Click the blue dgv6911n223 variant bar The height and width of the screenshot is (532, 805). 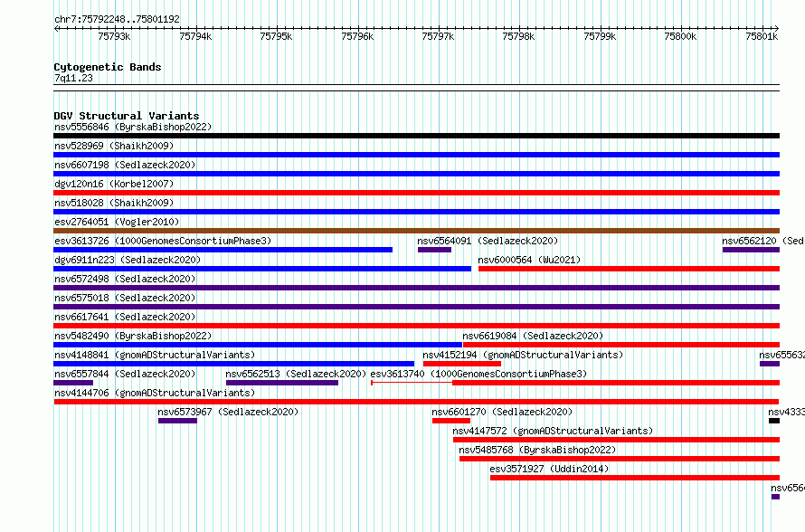[262, 269]
